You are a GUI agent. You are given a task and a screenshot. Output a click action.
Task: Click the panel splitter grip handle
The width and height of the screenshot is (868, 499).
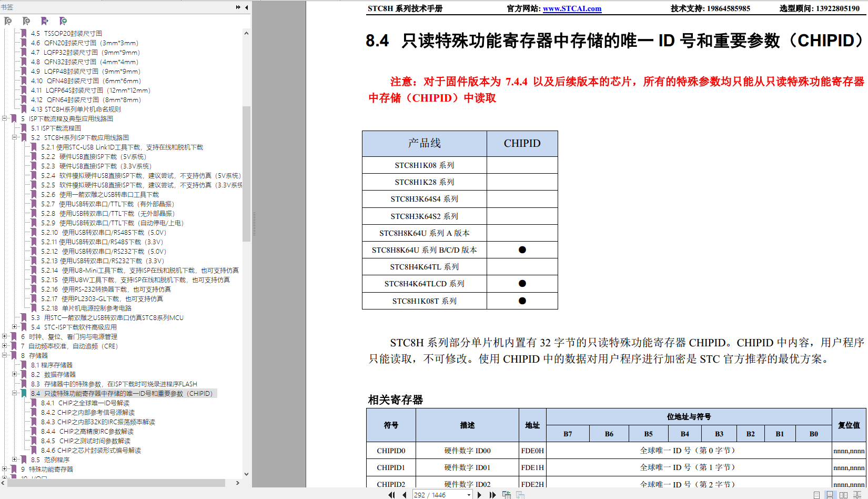[x=254, y=224]
